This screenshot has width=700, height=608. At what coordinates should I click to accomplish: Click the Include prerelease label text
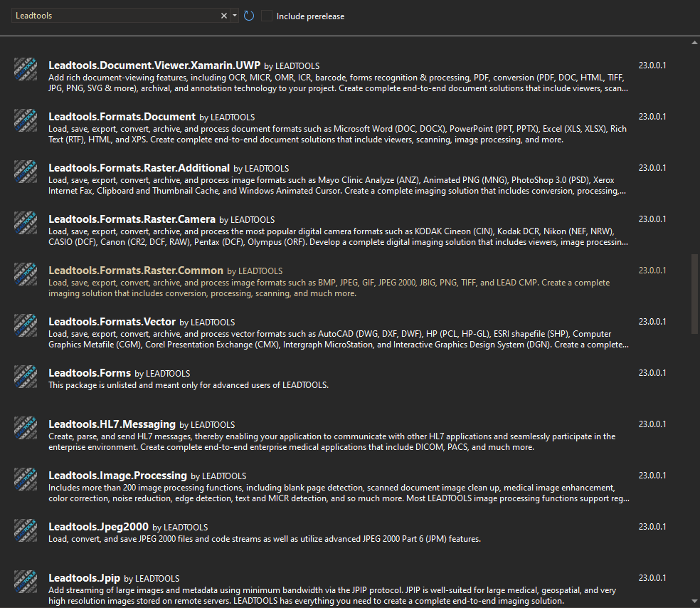(310, 16)
